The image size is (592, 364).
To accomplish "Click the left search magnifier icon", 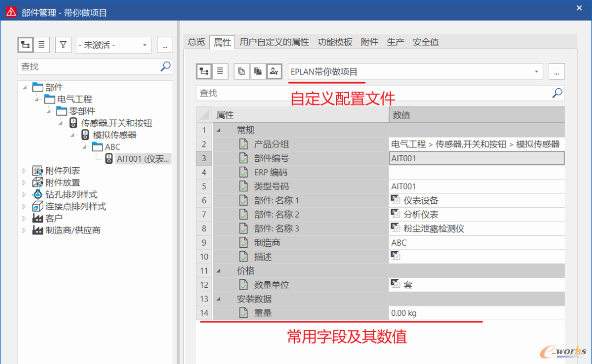I will coord(166,66).
